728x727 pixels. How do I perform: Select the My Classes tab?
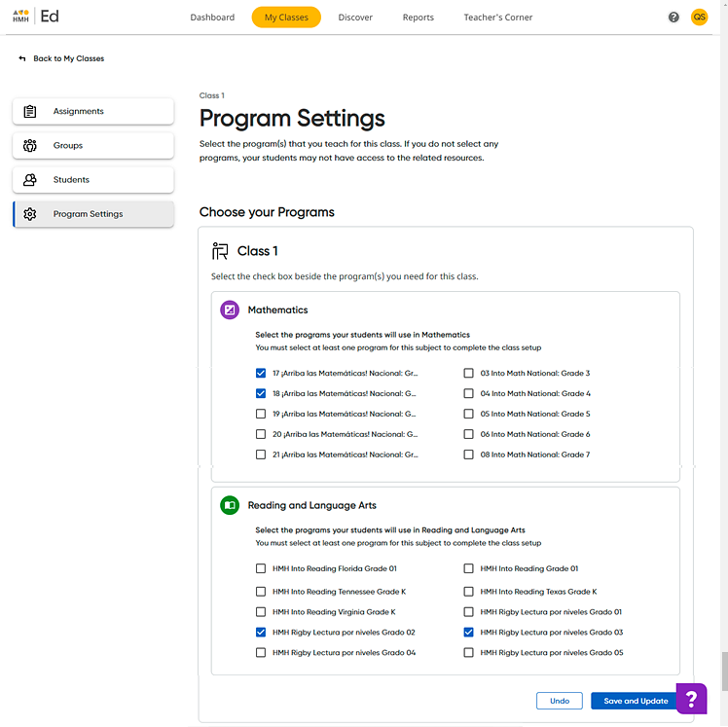point(286,18)
